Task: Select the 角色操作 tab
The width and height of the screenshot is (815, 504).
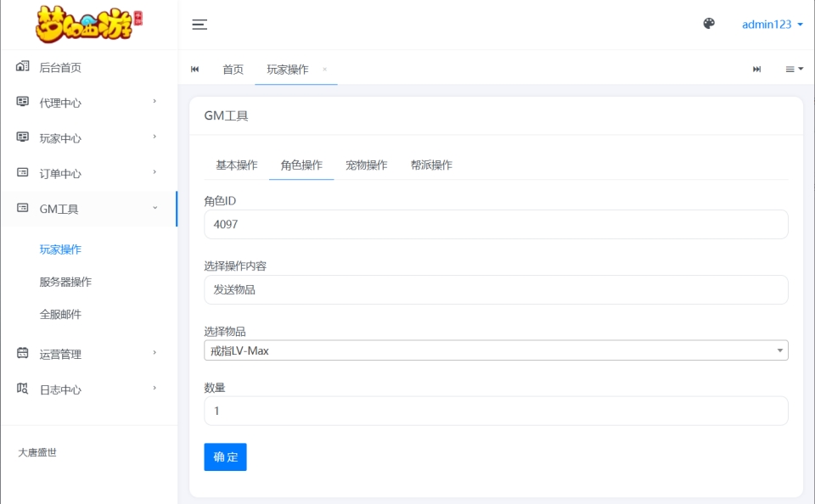Action: click(x=301, y=165)
